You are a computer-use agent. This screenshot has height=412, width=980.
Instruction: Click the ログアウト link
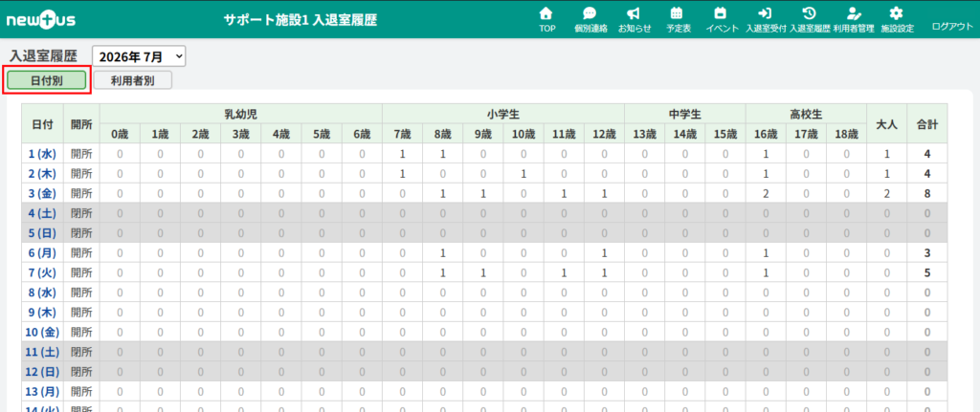click(x=952, y=27)
